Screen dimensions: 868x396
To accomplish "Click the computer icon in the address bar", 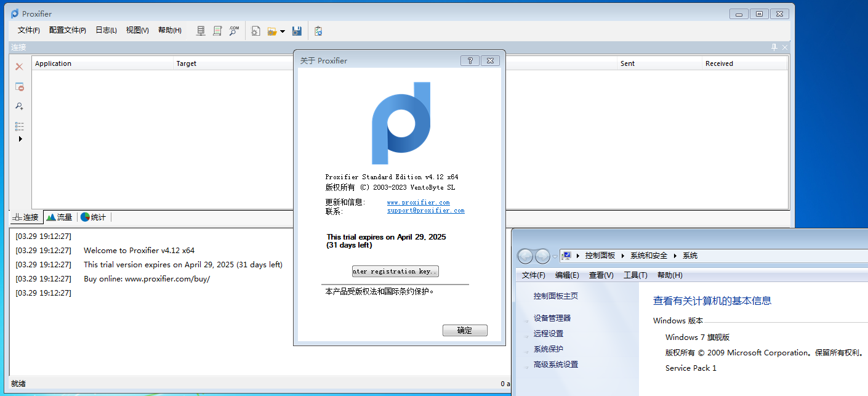I will 568,256.
